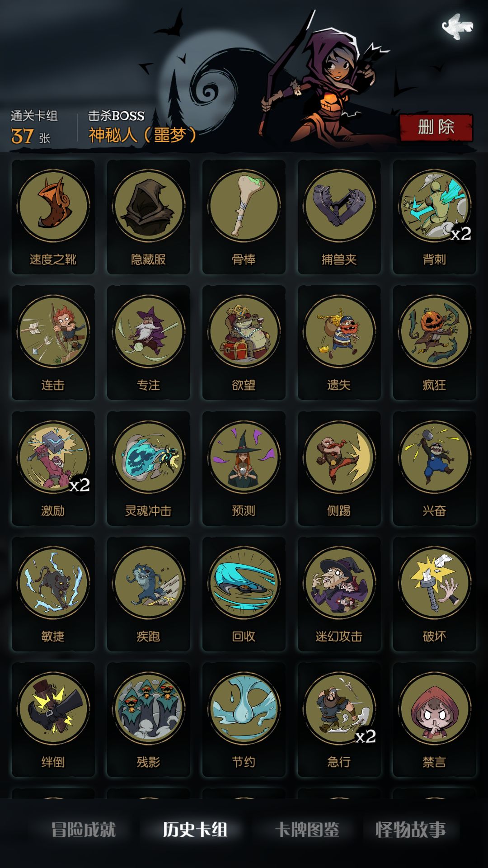
Task: Open the 背刺 card with x2
Action: (435, 217)
